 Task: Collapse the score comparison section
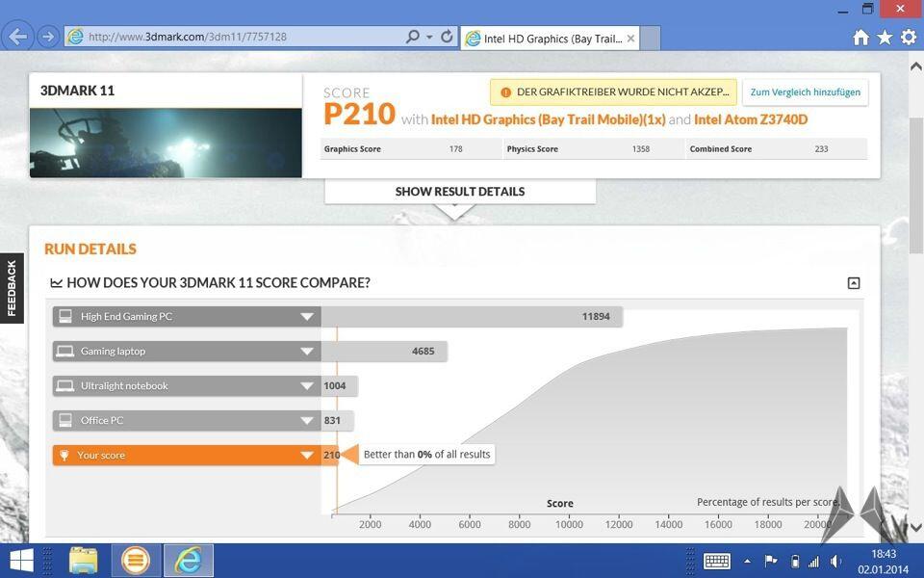[853, 283]
